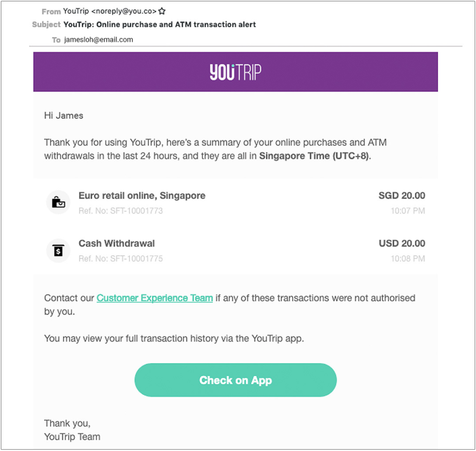Click the YouTrip logo in purple banner

pyautogui.click(x=235, y=72)
